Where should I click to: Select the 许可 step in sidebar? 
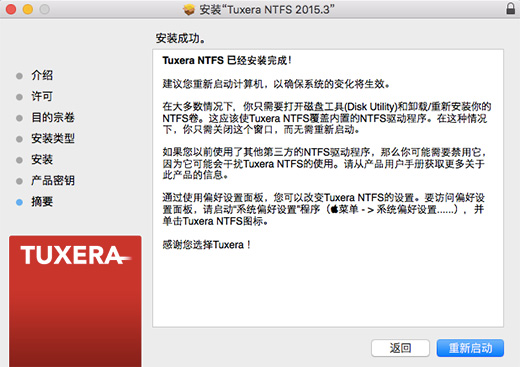[42, 96]
